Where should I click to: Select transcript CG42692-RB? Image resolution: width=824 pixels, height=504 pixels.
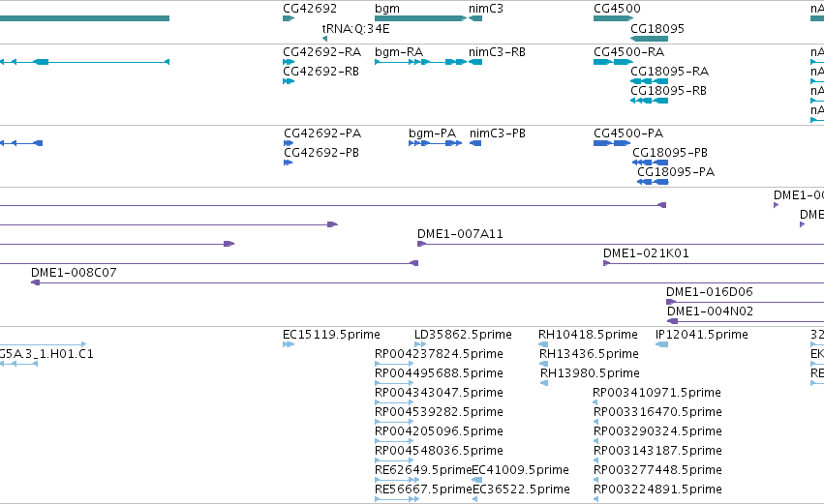[289, 81]
